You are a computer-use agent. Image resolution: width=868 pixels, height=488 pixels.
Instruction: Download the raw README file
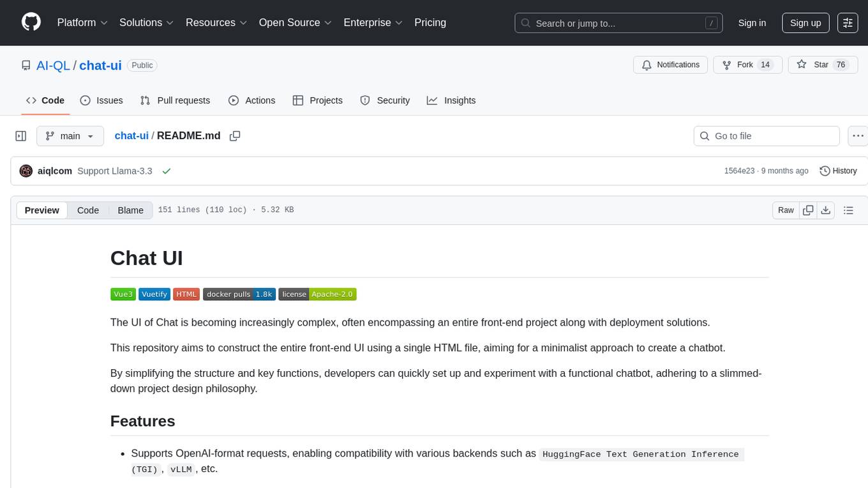tap(825, 210)
